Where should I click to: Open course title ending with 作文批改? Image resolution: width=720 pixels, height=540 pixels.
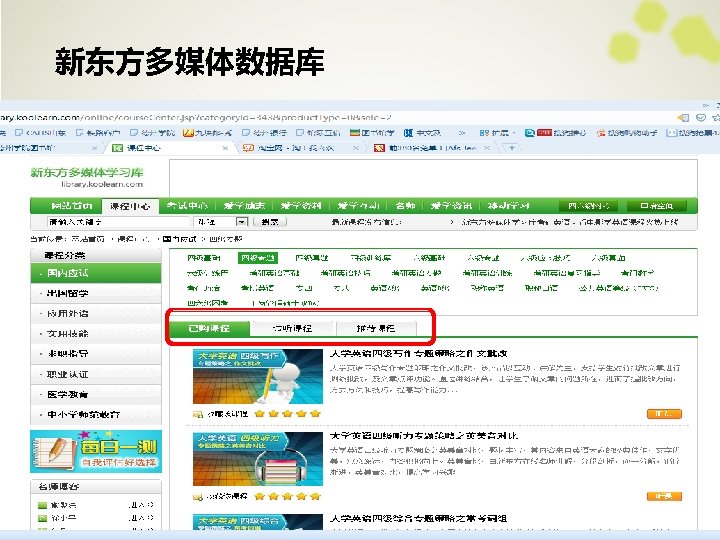point(419,354)
